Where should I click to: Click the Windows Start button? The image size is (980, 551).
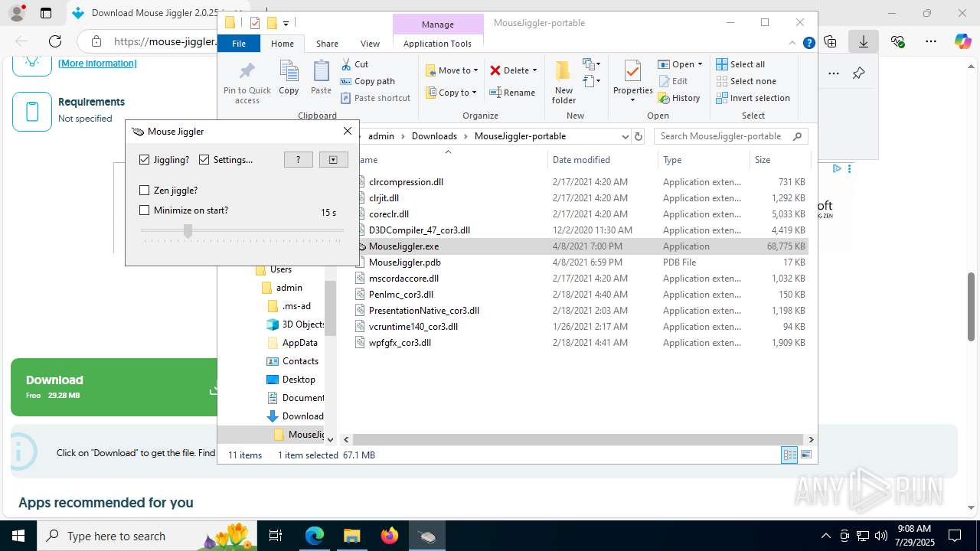point(18,536)
